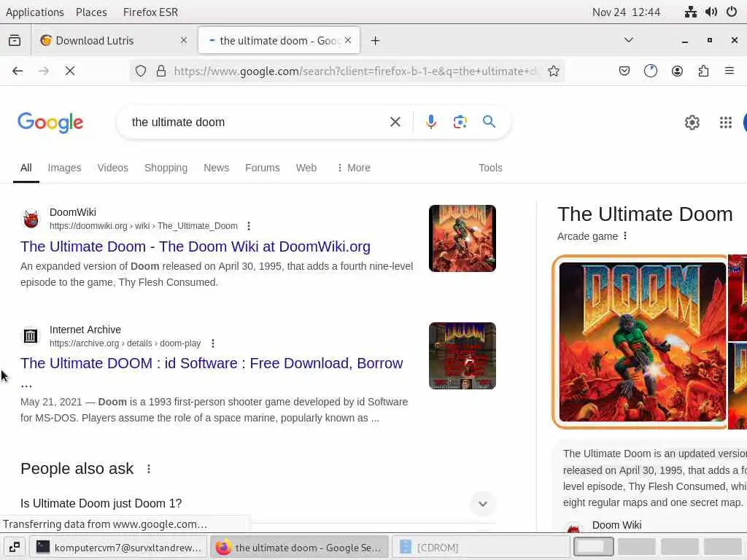Open Search Tools options
This screenshot has height=560, width=747.
(490, 168)
